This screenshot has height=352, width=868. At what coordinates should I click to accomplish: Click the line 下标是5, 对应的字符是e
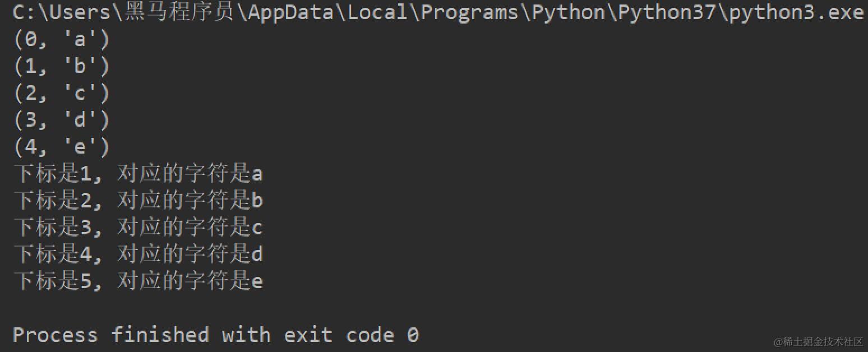(x=137, y=281)
